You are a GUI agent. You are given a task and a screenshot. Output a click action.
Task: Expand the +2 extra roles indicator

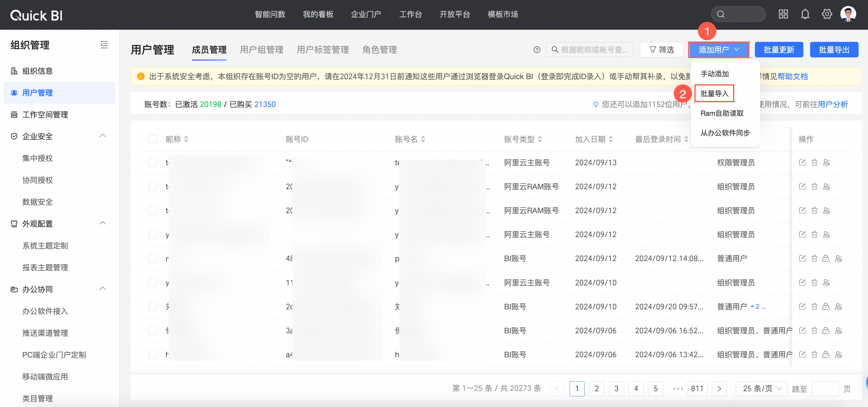[x=758, y=307]
